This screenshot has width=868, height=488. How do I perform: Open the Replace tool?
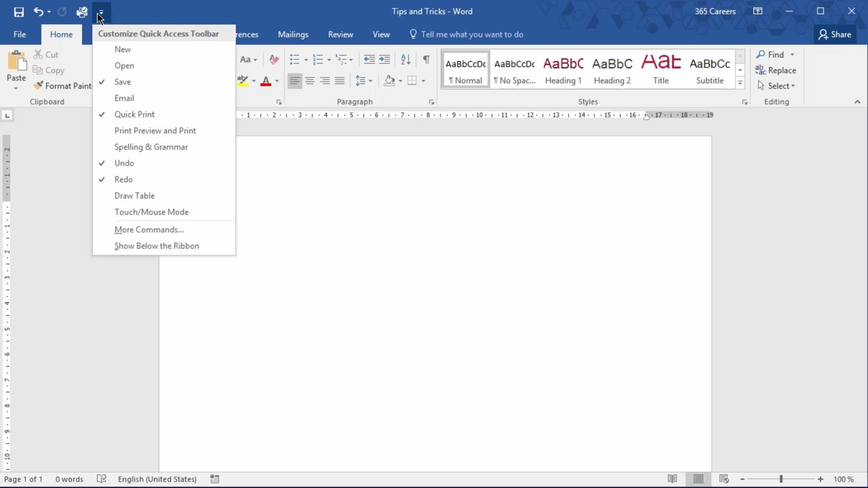[x=782, y=70]
